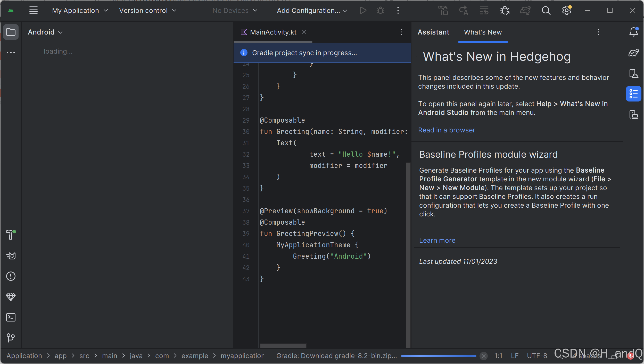Open Assistant panel options menu
Image resolution: width=644 pixels, height=364 pixels.
(599, 32)
